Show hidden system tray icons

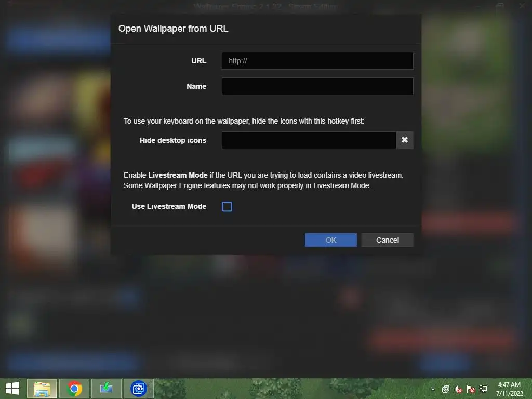[x=433, y=389]
